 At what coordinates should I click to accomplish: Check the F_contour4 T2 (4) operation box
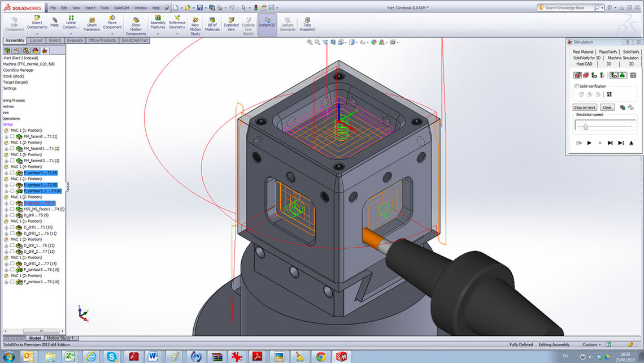[x=12, y=172]
